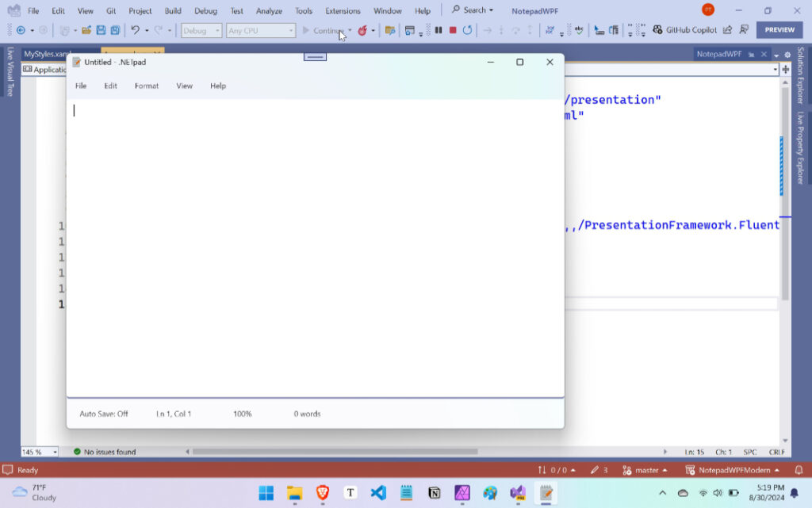Viewport: 812px width, 508px height.
Task: Click the Stop Debugging red square icon
Action: (453, 30)
